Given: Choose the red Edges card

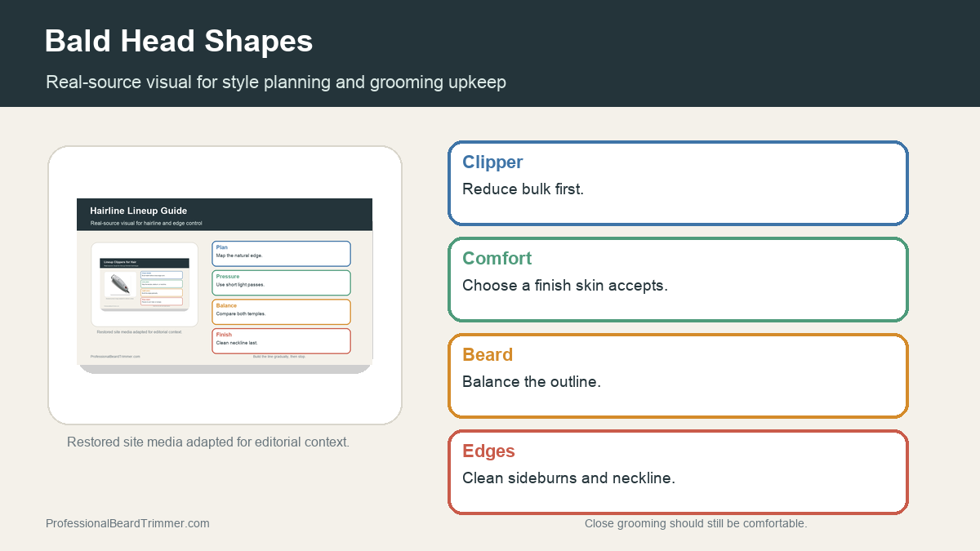Looking at the screenshot, I should pyautogui.click(x=678, y=472).
